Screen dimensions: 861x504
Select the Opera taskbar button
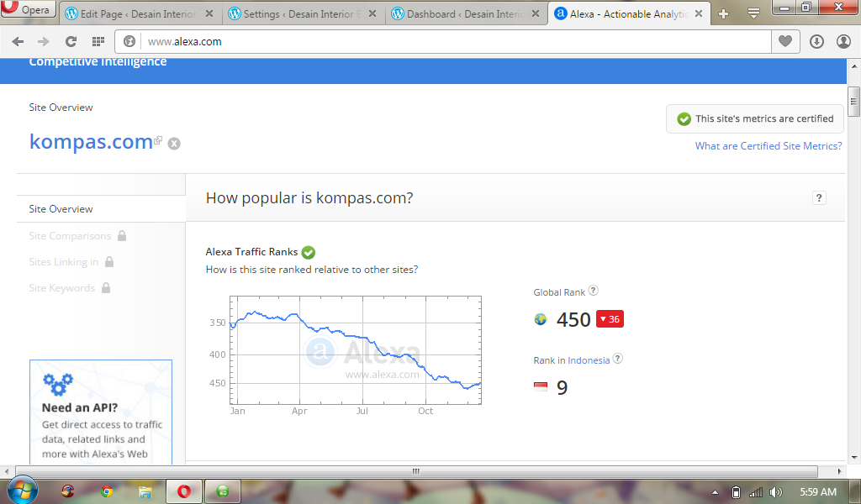(184, 491)
